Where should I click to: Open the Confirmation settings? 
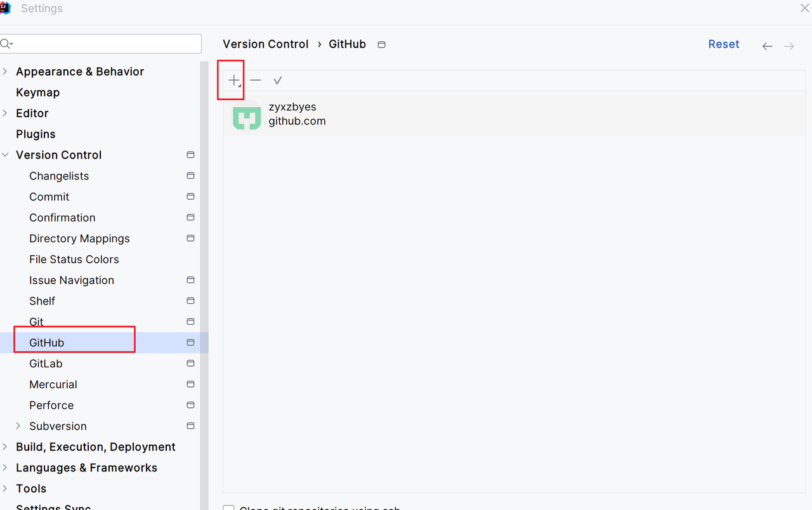point(62,218)
